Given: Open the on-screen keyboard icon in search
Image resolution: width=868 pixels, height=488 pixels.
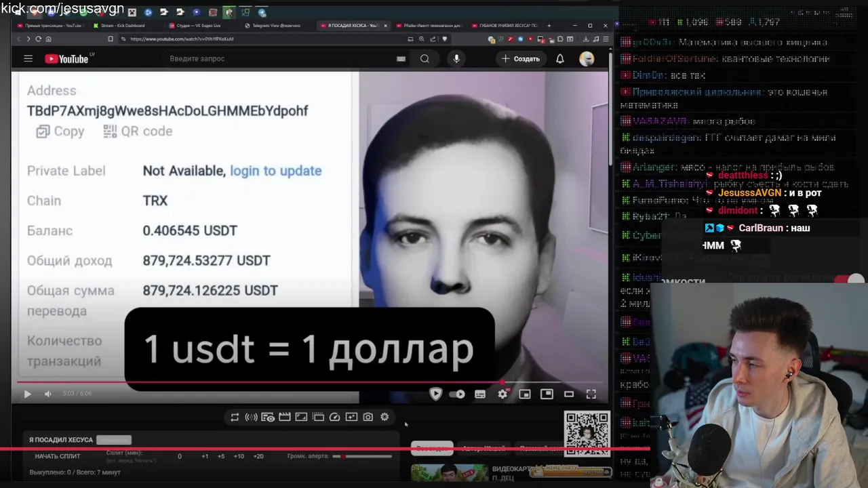Looking at the screenshot, I should tap(401, 59).
